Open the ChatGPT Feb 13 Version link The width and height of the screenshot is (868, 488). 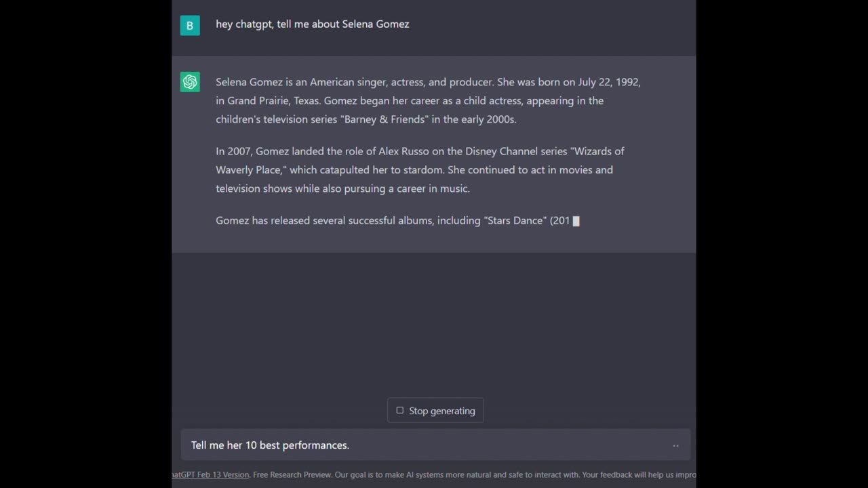(x=210, y=475)
